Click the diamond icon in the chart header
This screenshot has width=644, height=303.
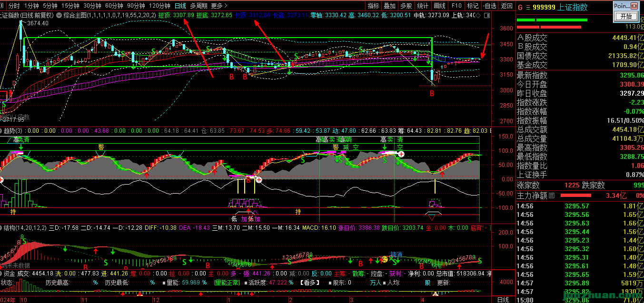[x=479, y=15]
